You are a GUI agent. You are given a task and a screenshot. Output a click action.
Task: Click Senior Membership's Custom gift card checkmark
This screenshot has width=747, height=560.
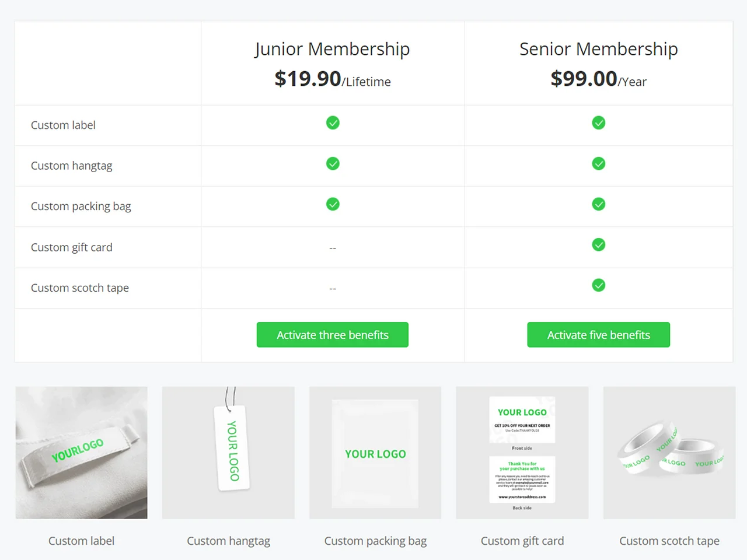599,244
